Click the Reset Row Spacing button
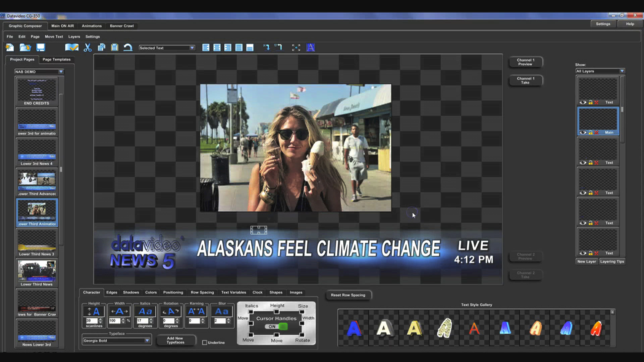Image resolution: width=644 pixels, height=362 pixels. [x=348, y=295]
